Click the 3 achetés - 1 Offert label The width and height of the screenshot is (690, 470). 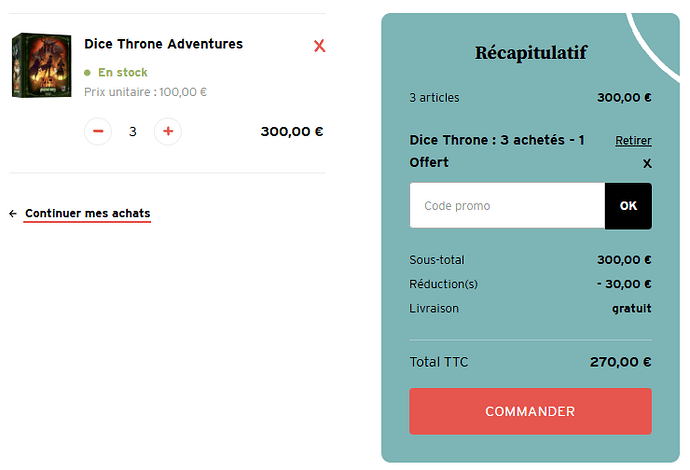pos(497,151)
